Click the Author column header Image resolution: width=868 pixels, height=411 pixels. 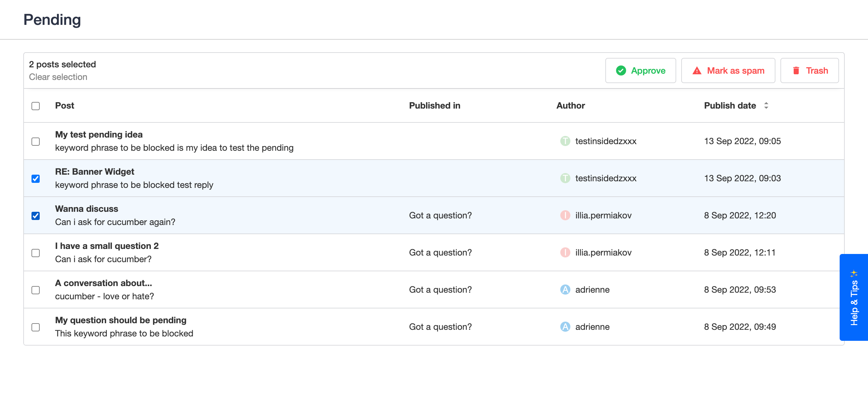pyautogui.click(x=570, y=106)
